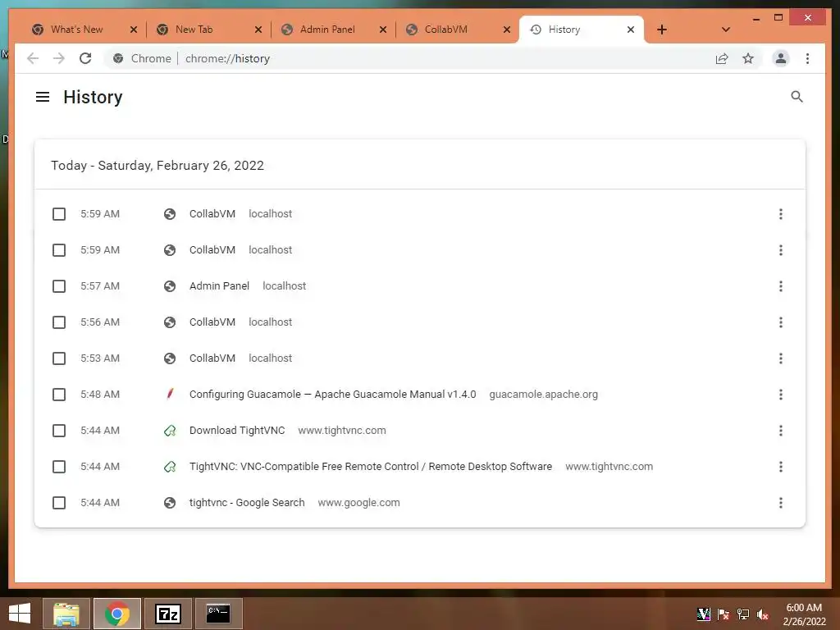Click the VNC server tray icon
840x630 pixels.
pyautogui.click(x=703, y=614)
